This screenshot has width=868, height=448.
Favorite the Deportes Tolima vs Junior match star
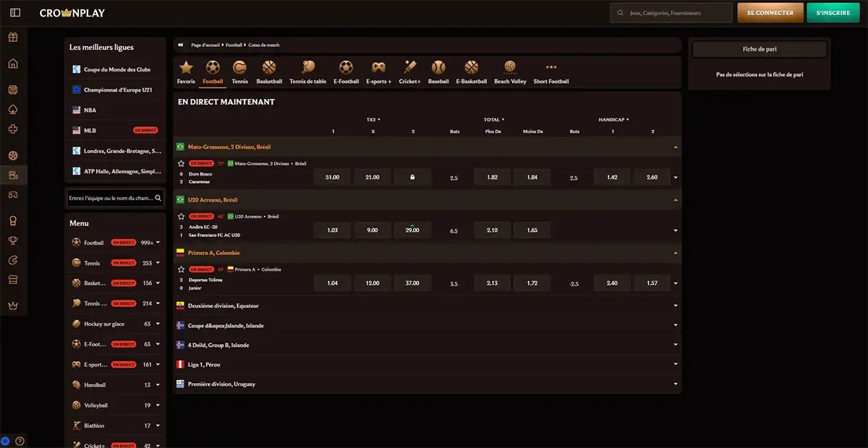tap(182, 269)
